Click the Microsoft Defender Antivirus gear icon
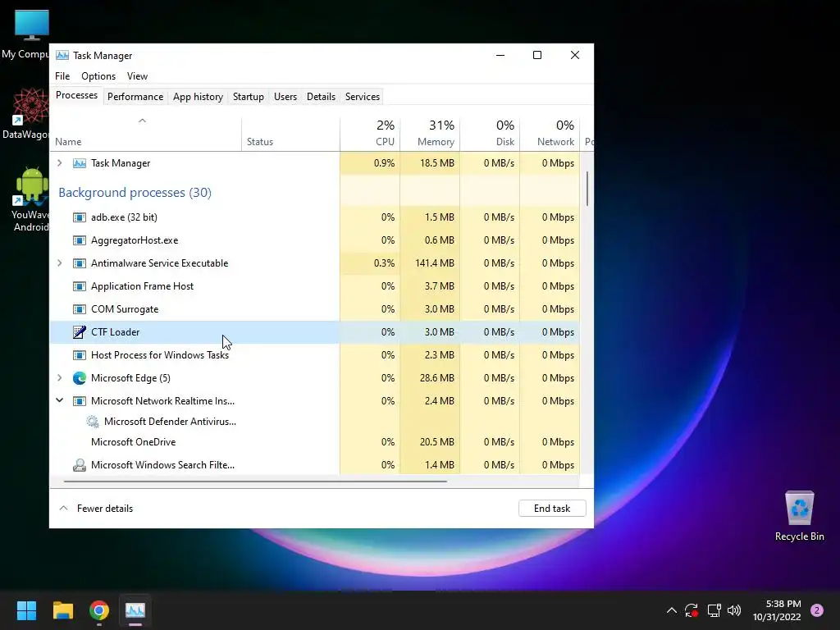This screenshot has width=840, height=630. (93, 422)
